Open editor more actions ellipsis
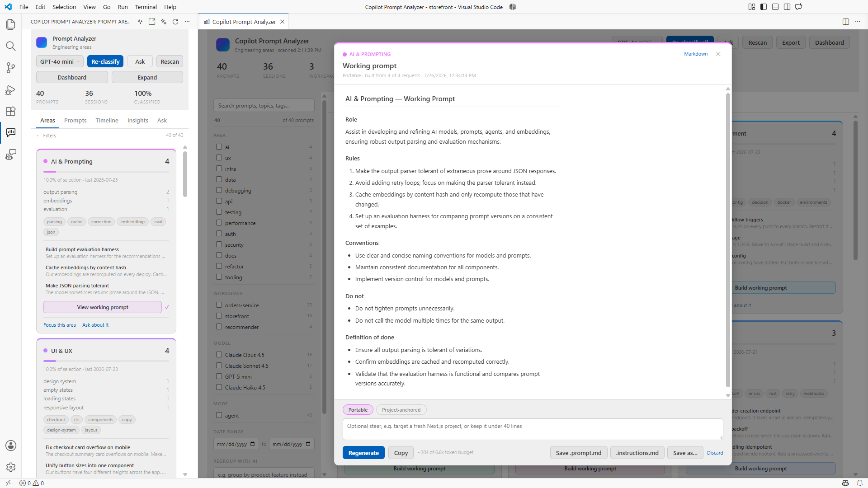Viewport: 868px width, 488px height. pos(858,22)
